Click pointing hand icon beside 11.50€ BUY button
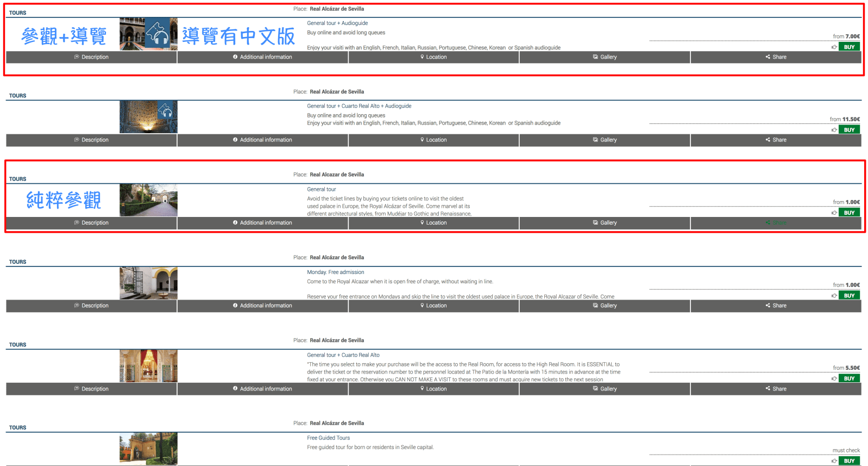 [834, 130]
